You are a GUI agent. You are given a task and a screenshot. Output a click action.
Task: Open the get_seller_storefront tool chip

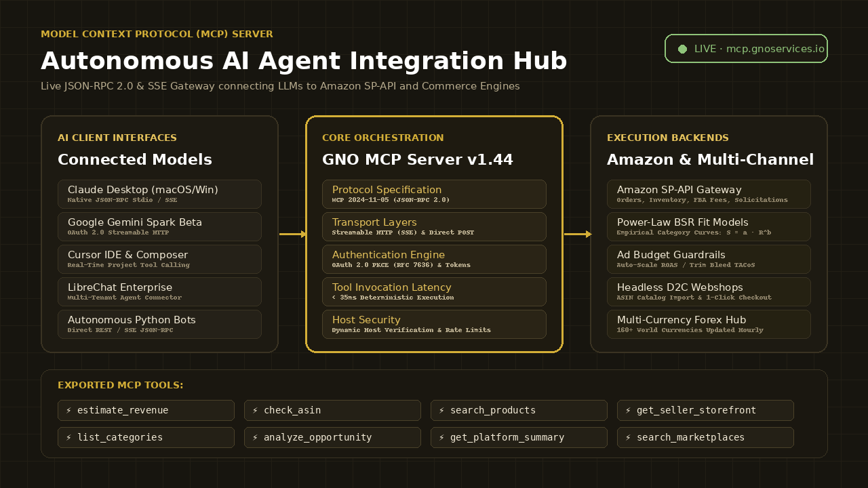[x=705, y=410]
